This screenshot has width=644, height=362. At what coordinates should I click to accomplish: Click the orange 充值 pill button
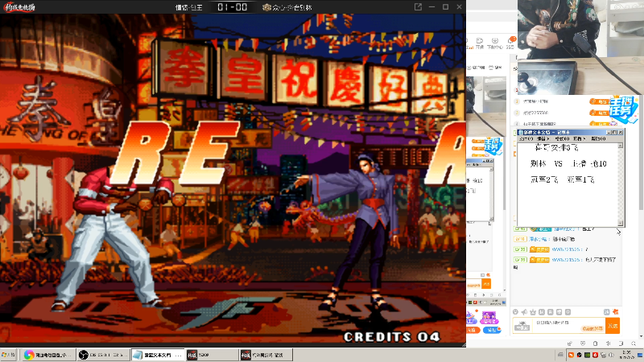(x=473, y=330)
